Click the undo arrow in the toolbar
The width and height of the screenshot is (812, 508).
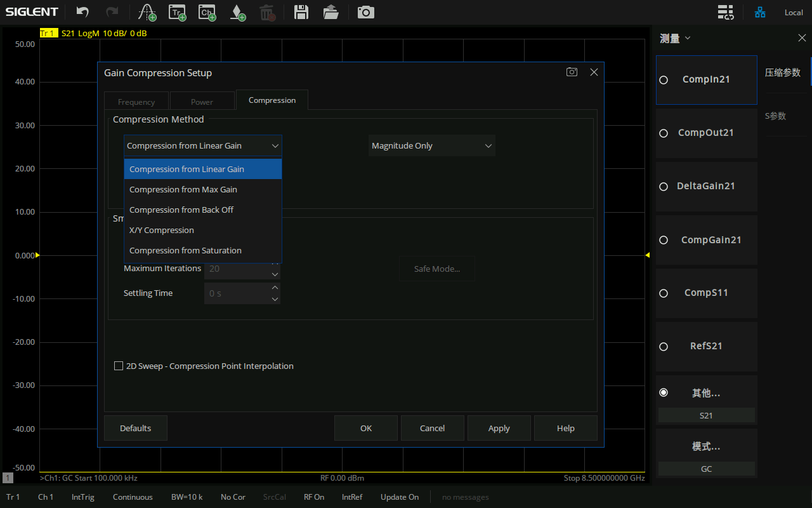pyautogui.click(x=82, y=12)
